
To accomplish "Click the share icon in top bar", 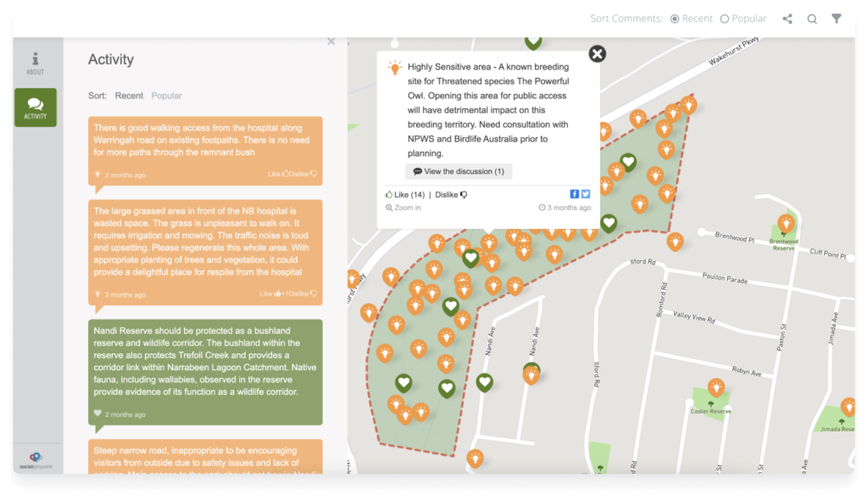I will 787,19.
